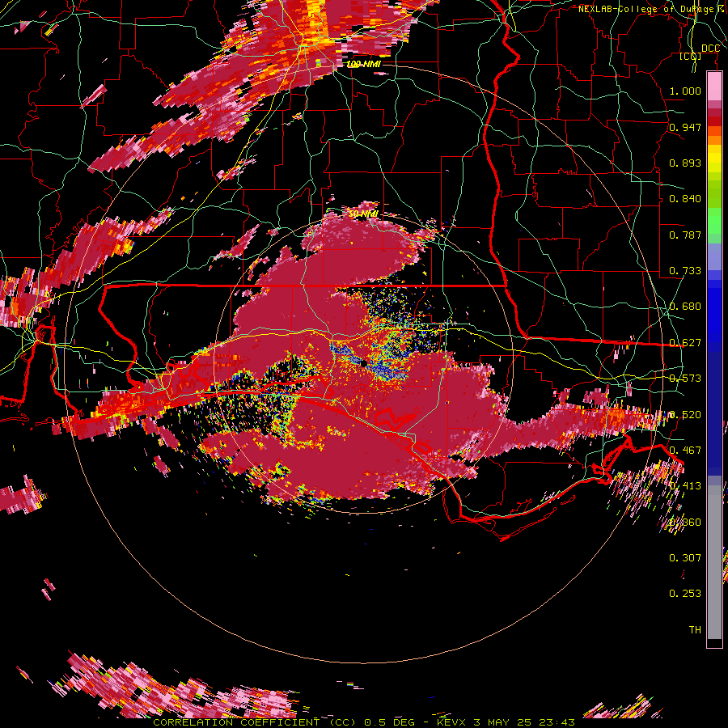The image size is (728, 728).
Task: Click the TH label at scale bottom
Action: [695, 630]
